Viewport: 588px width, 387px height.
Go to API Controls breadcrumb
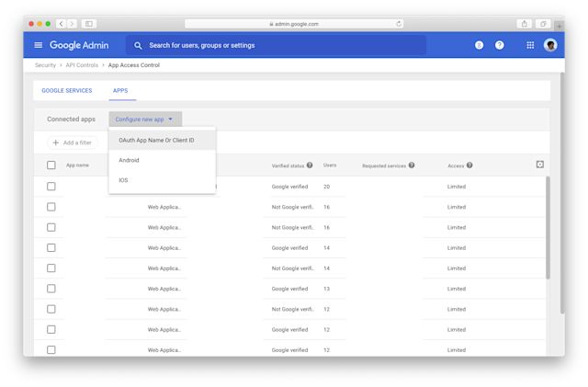tap(82, 65)
